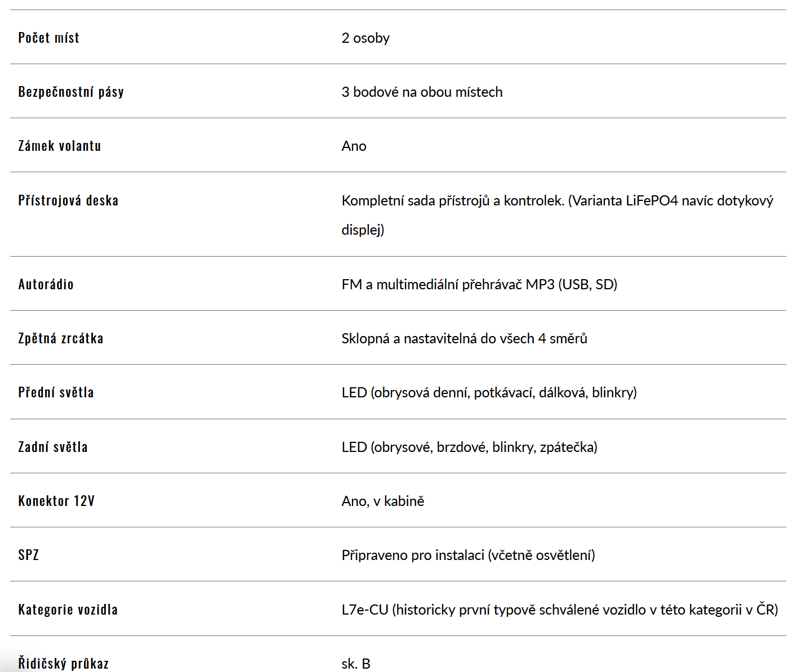Click the 'Ano' value for Zámek volantu
The width and height of the screenshot is (793, 672).
click(x=354, y=146)
